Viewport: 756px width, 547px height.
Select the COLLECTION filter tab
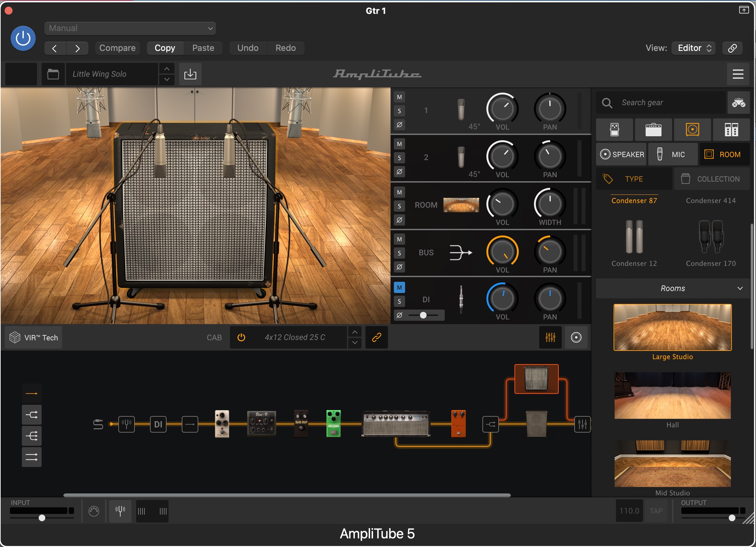click(x=712, y=179)
